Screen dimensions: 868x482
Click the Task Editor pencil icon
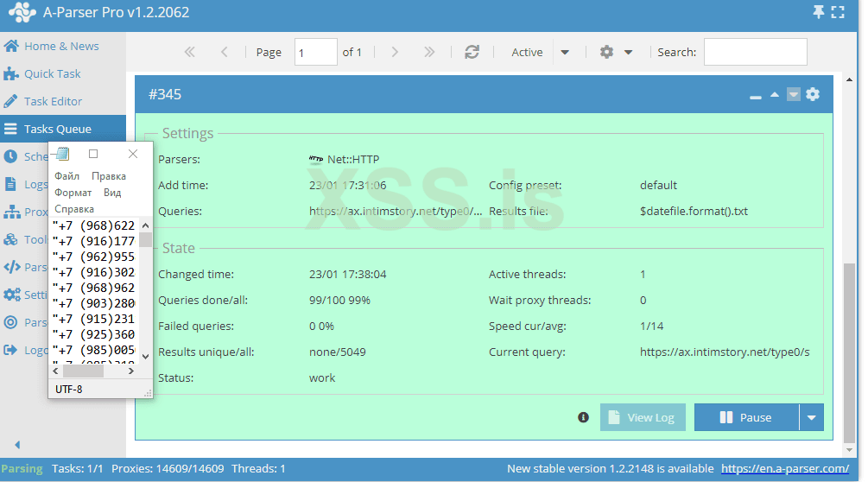pyautogui.click(x=11, y=101)
